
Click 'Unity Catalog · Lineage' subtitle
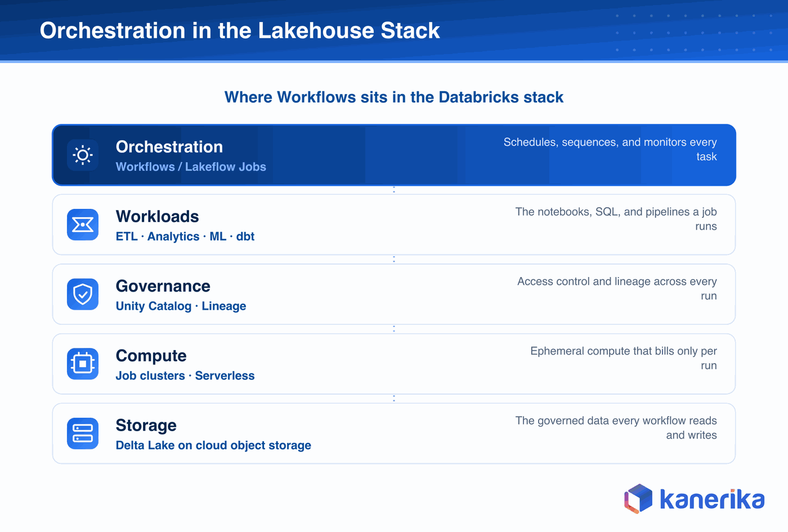(x=181, y=306)
